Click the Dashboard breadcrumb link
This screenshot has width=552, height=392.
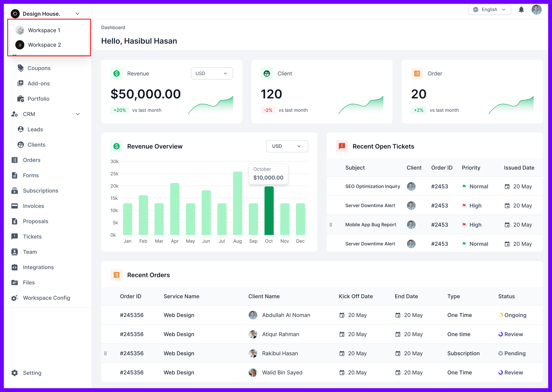(113, 27)
